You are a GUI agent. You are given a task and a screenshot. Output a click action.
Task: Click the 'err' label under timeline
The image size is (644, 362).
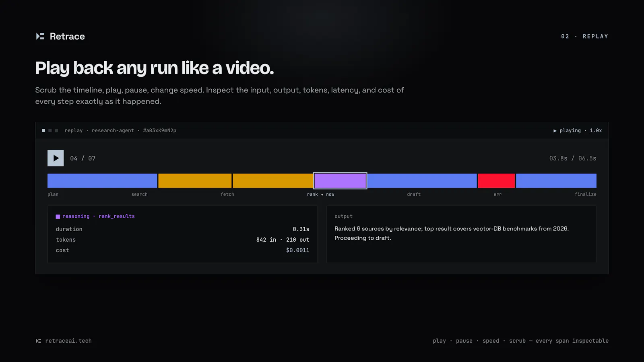pos(498,194)
